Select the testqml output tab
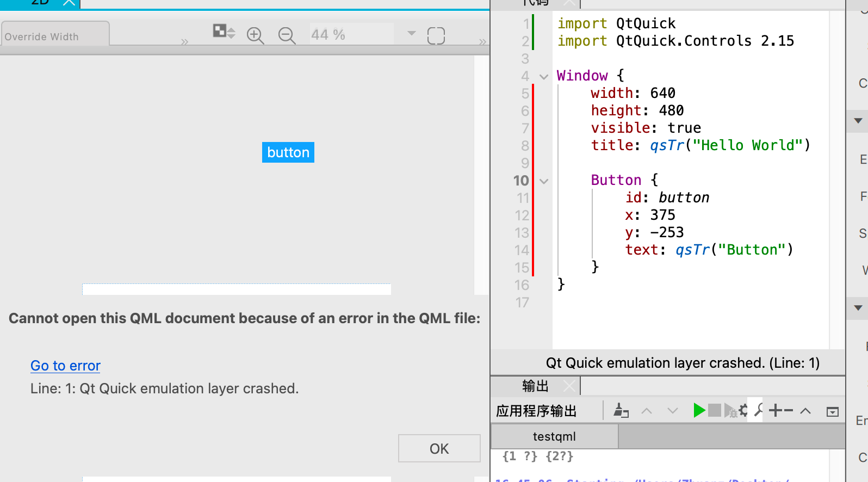Viewport: 868px width, 482px height. pos(554,436)
